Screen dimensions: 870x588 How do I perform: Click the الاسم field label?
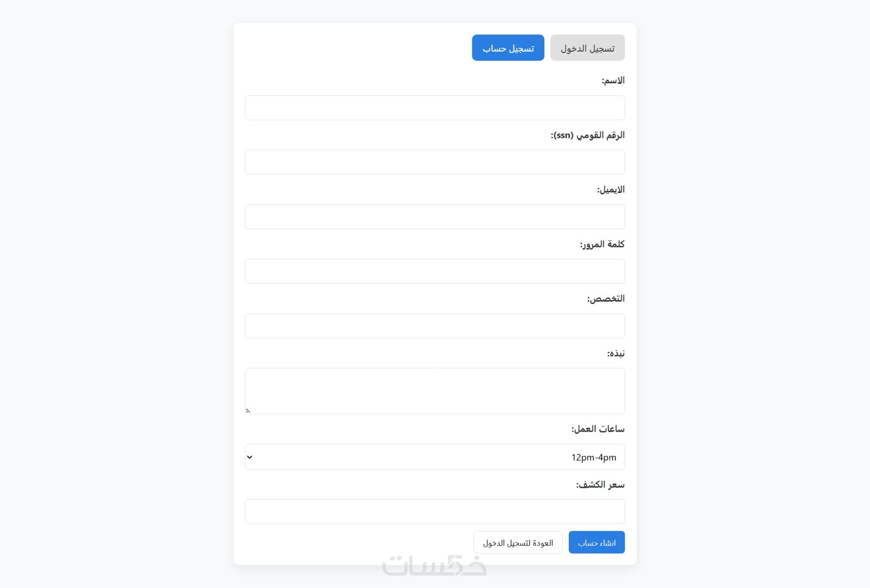tap(613, 80)
